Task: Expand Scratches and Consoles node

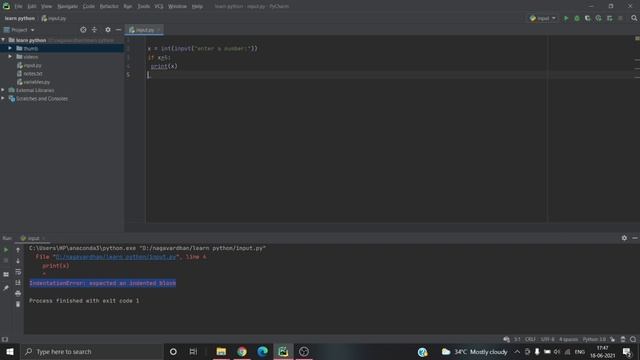Action: pos(3,98)
